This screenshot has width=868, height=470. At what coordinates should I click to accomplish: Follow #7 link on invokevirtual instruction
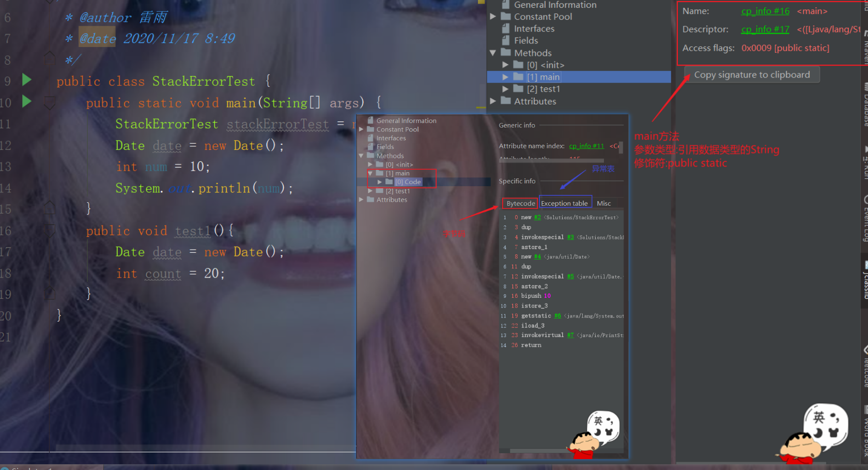[570, 335]
